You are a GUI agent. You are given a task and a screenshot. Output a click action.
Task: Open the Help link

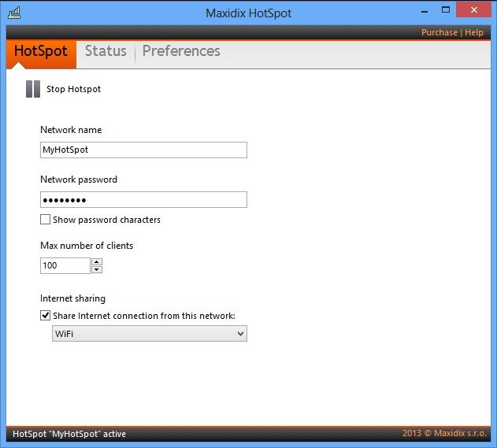click(474, 32)
